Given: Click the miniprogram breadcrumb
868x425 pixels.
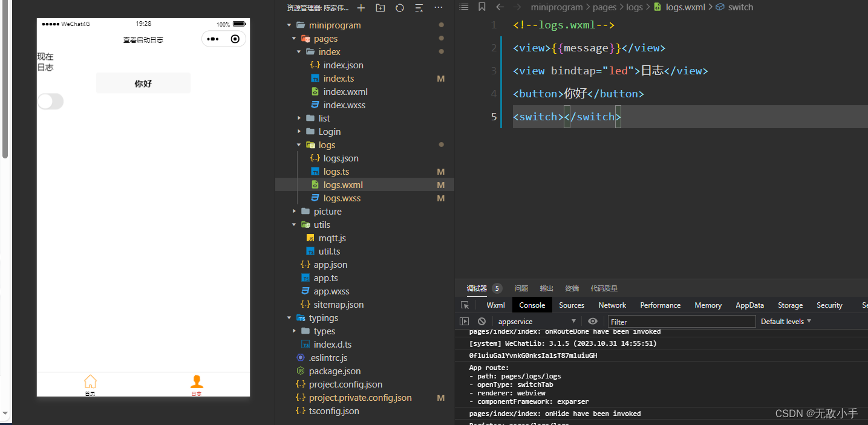Looking at the screenshot, I should [556, 7].
